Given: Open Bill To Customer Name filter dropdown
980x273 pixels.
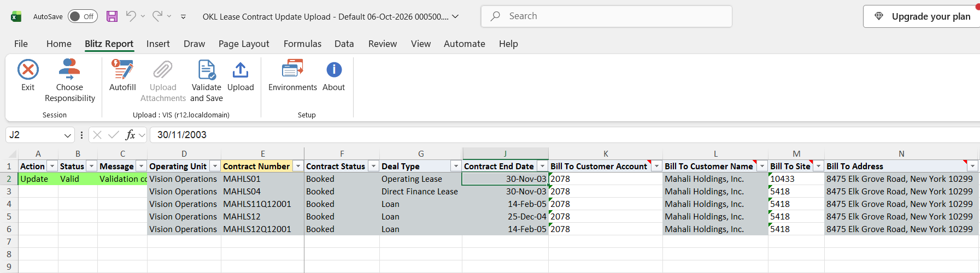Looking at the screenshot, I should click(762, 166).
